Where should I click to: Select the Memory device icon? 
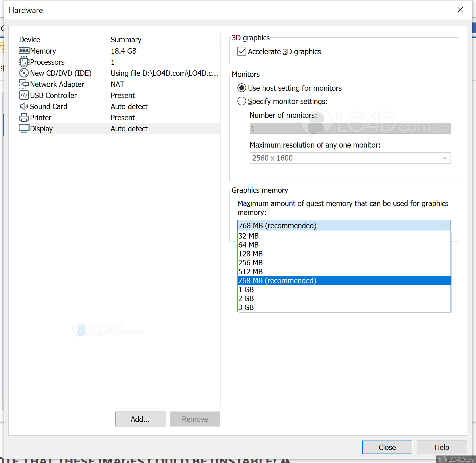pyautogui.click(x=24, y=51)
